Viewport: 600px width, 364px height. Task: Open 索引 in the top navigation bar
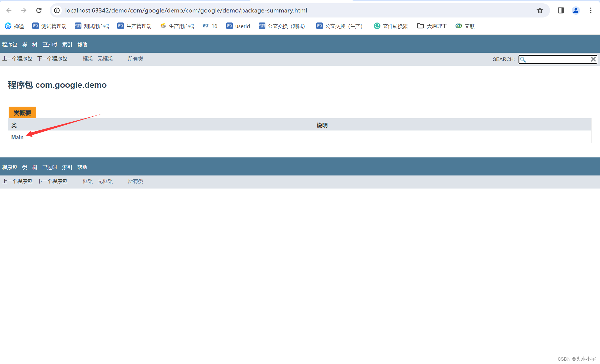click(x=67, y=44)
